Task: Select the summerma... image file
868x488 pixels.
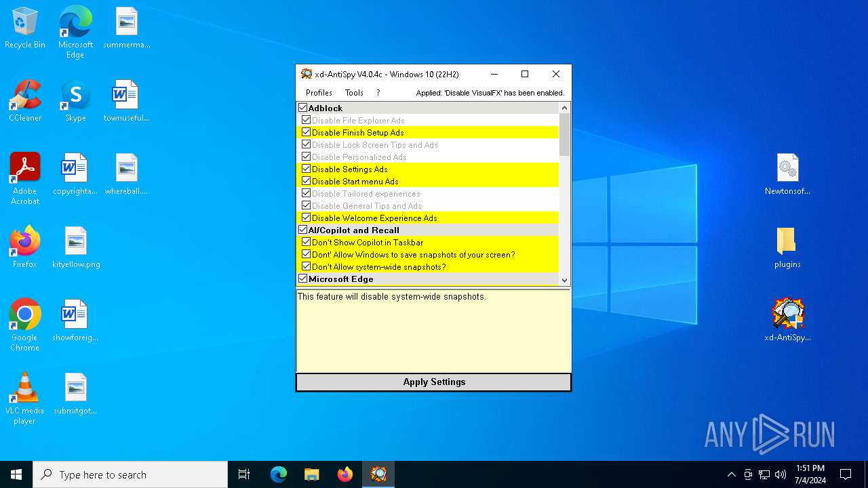Action: coord(127,28)
